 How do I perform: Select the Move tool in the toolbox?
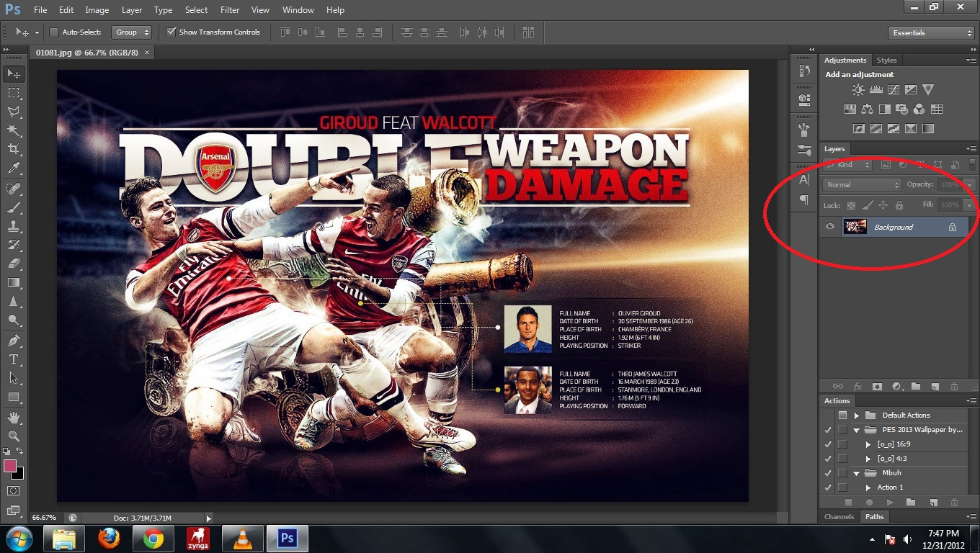click(x=13, y=74)
